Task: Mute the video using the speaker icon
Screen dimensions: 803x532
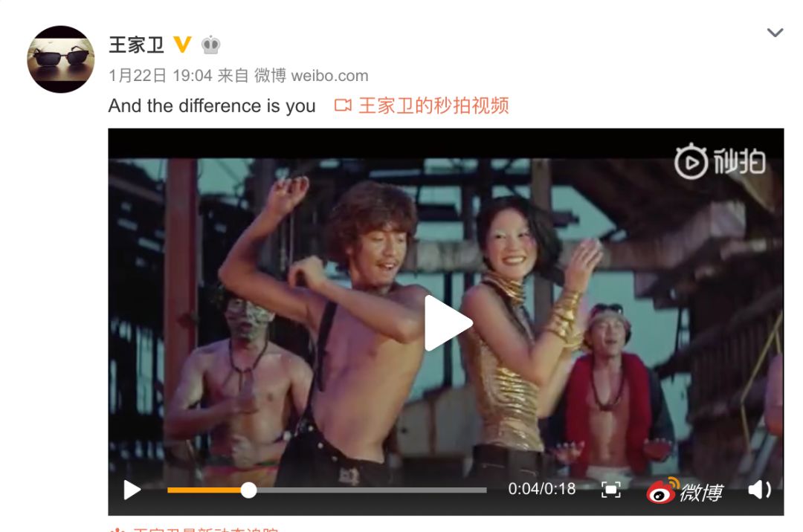Action: pos(759,490)
